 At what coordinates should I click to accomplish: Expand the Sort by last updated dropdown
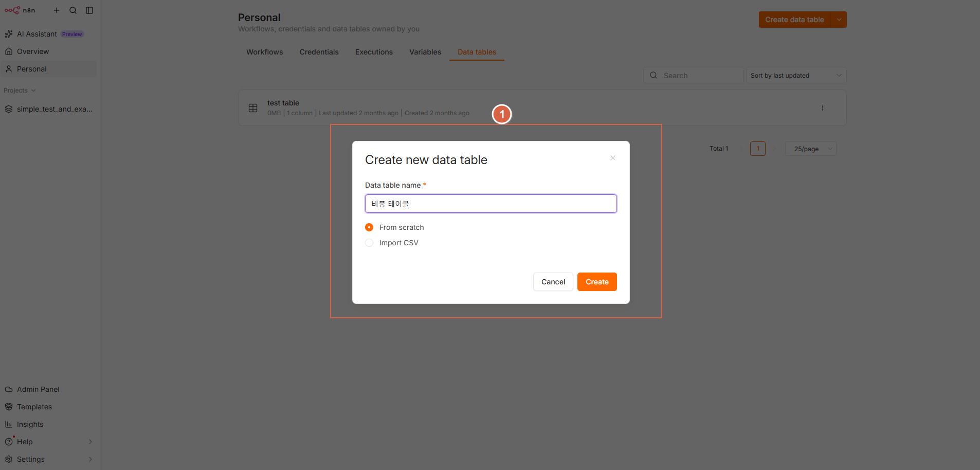pyautogui.click(x=796, y=76)
